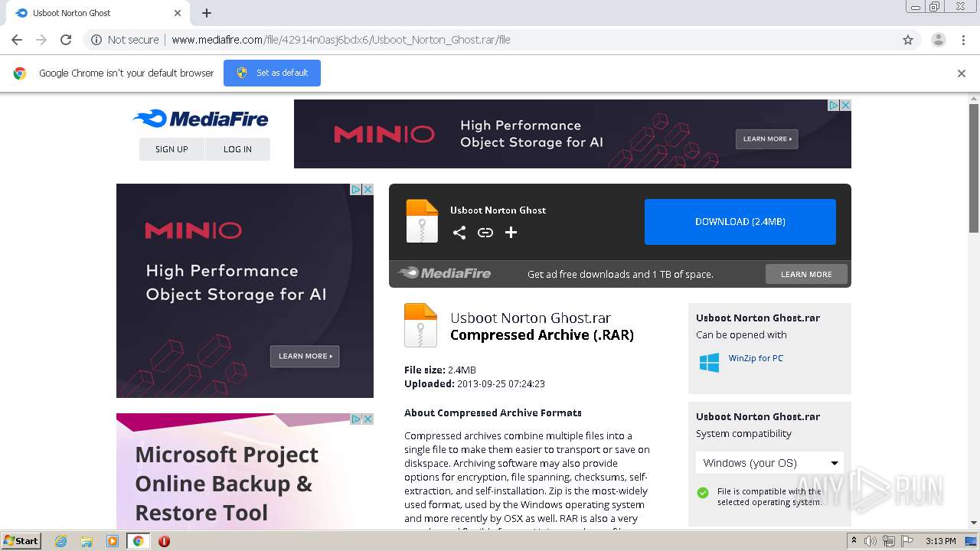Set Chrome as default browser
Viewport: 980px width, 551px height.
click(272, 73)
